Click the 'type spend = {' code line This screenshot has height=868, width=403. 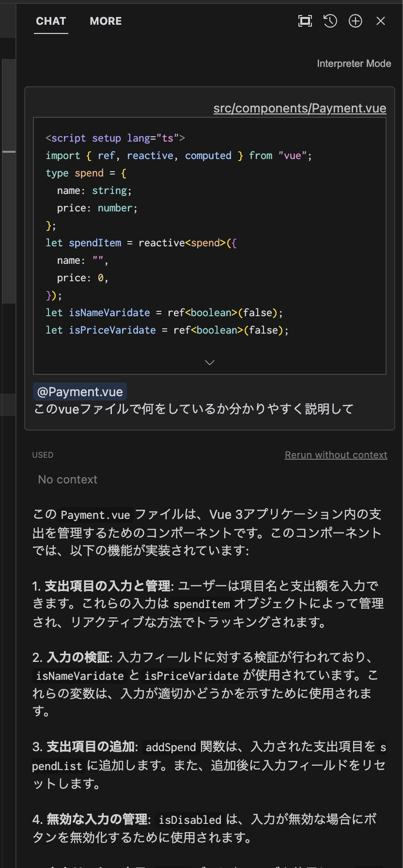click(86, 173)
